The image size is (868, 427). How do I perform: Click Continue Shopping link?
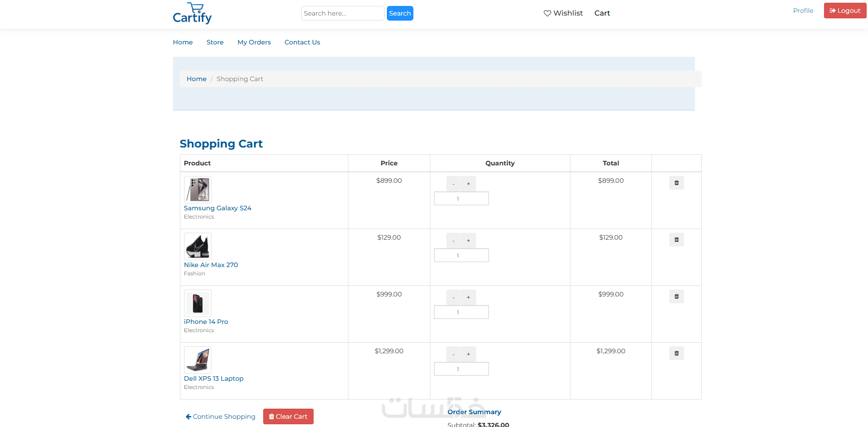[221, 416]
